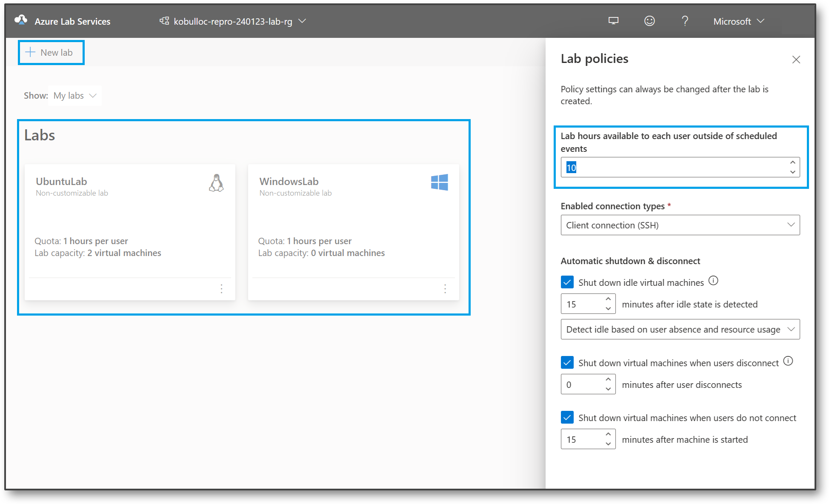Click the feedback smiley icon
Screen dimensions: 829x504
click(649, 20)
